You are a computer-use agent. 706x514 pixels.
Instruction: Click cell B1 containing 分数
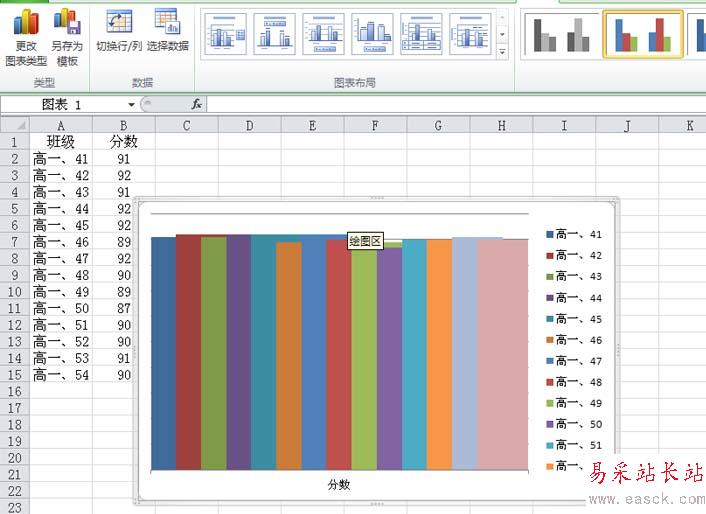(124, 142)
